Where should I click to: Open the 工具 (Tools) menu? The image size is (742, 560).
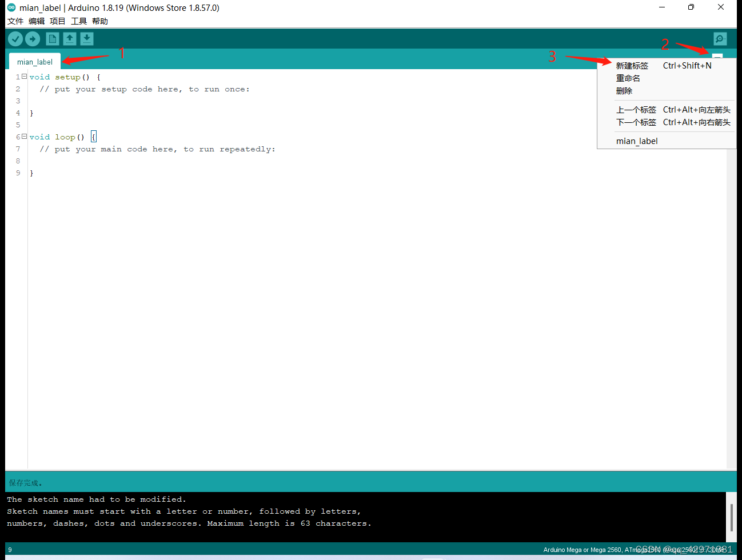point(78,21)
